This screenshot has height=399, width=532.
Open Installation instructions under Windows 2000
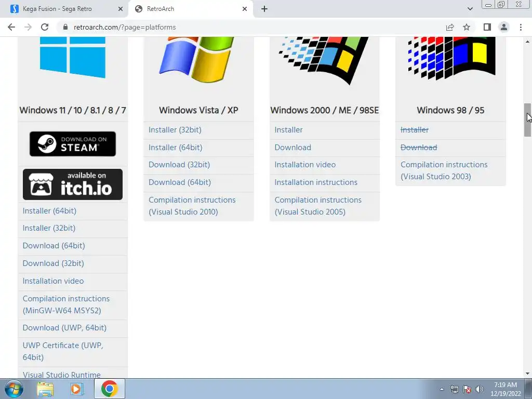[316, 182]
